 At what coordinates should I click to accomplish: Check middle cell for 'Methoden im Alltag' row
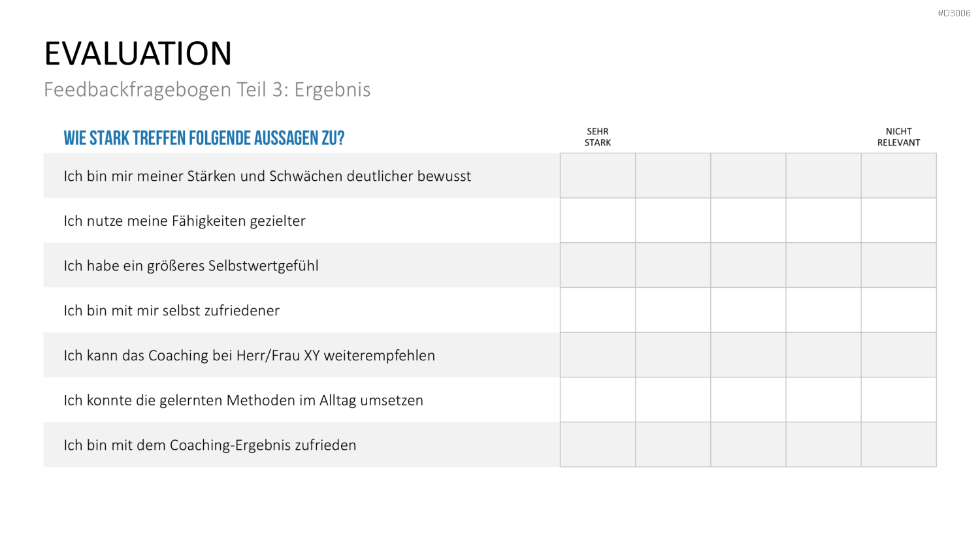[x=748, y=400]
